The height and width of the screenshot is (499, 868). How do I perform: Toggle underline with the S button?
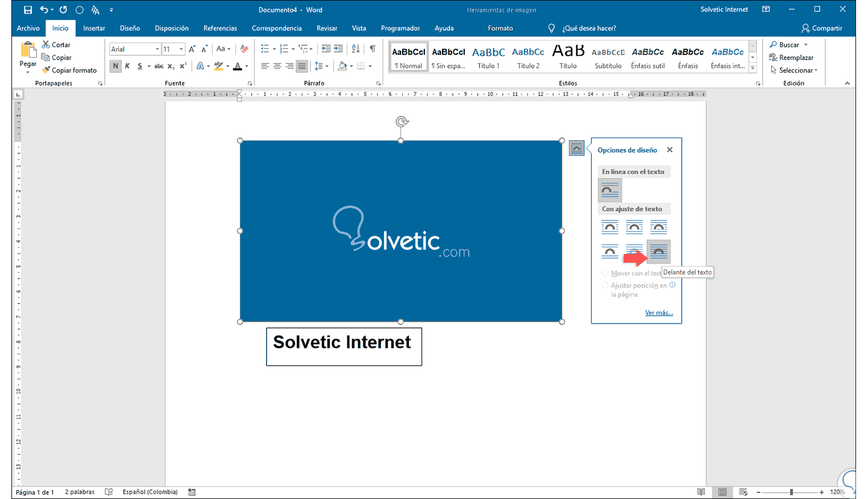click(x=140, y=66)
